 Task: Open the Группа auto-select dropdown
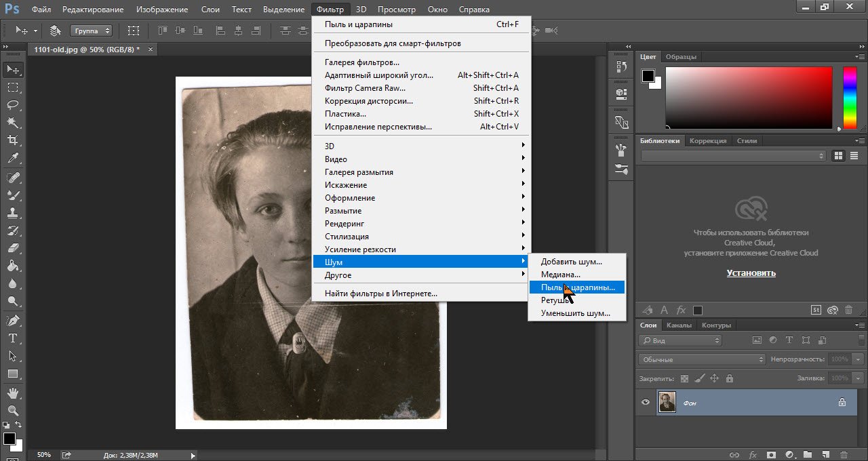point(91,31)
